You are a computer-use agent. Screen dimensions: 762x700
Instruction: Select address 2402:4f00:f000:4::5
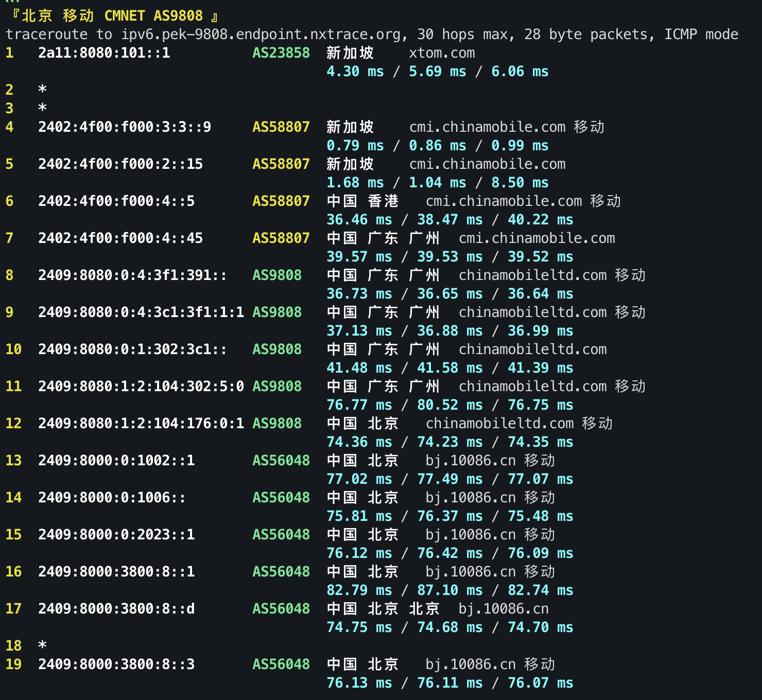pos(116,201)
